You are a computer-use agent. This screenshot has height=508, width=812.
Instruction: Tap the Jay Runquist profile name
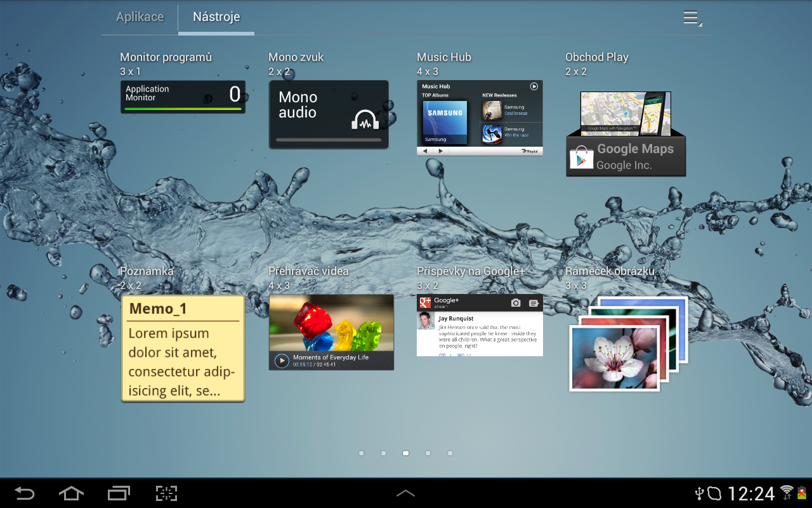click(455, 318)
